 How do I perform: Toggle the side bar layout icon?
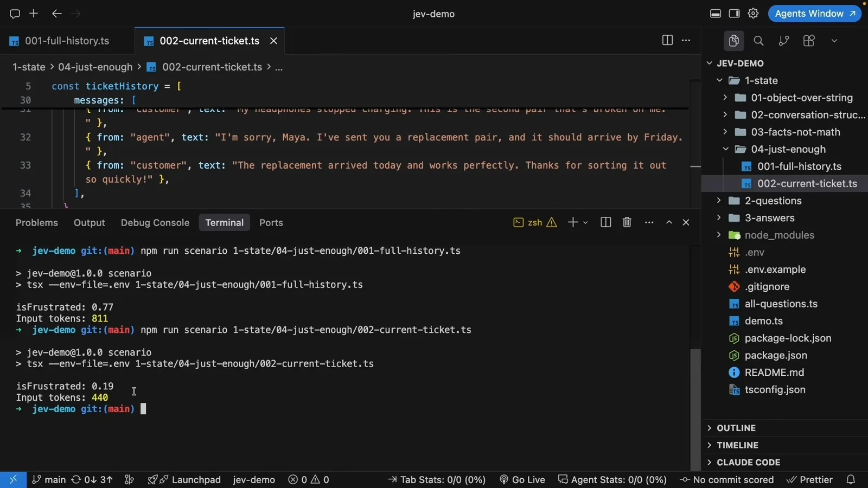coord(734,14)
